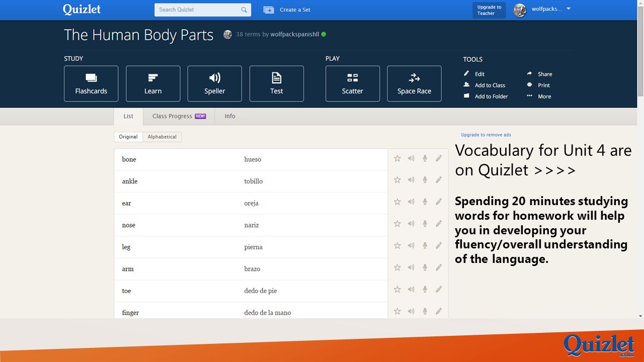Click the Quizlet logo in header
Viewport: 644px width, 362px height.
(x=82, y=10)
